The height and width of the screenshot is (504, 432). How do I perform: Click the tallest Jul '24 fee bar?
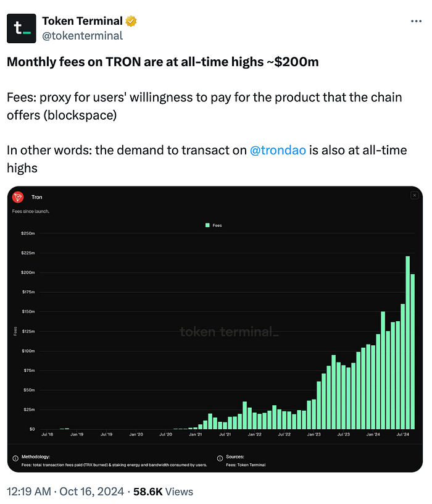(407, 340)
